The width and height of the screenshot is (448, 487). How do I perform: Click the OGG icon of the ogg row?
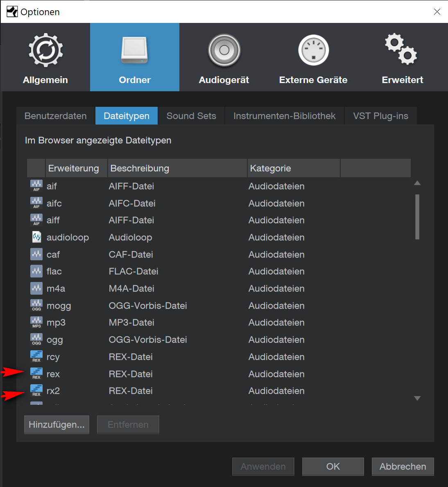click(x=36, y=340)
